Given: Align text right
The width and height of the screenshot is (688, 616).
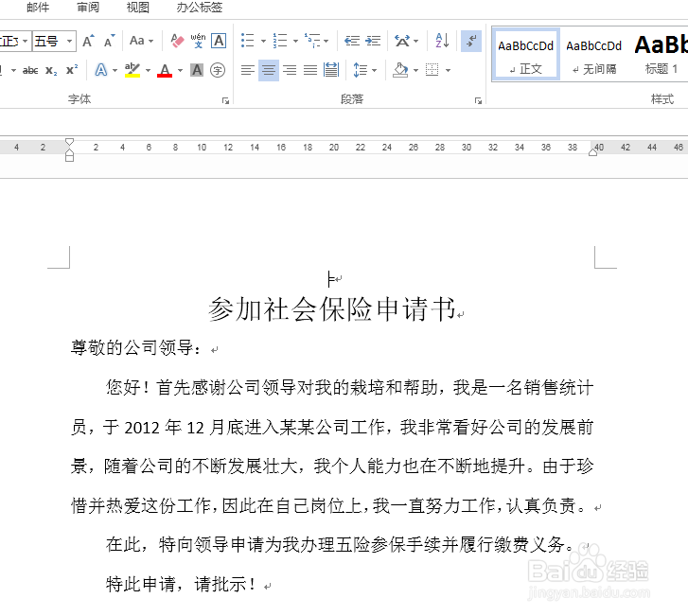Looking at the screenshot, I should (x=290, y=70).
